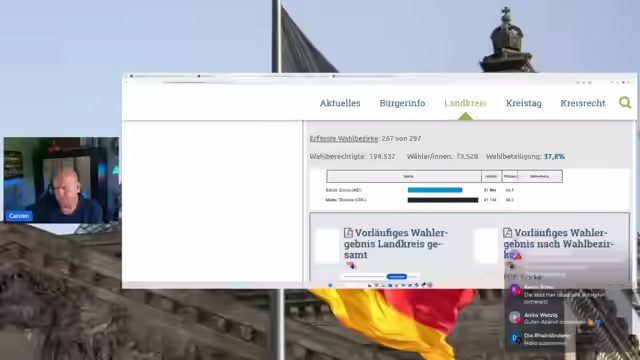Click PDF icon before nach Wahlbezirken title
The image size is (640, 360).
click(507, 233)
